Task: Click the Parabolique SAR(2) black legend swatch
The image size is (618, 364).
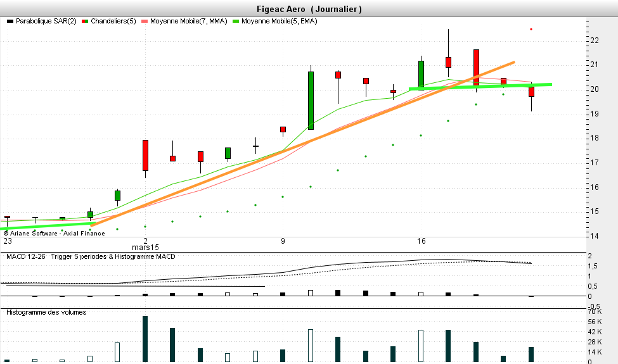Action: tap(10, 22)
